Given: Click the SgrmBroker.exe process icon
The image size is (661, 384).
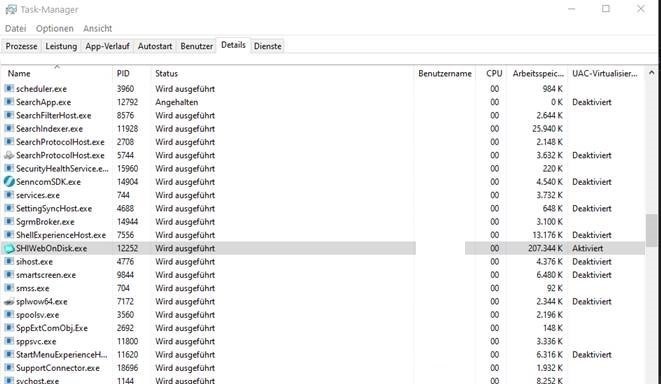Looking at the screenshot, I should [9, 221].
